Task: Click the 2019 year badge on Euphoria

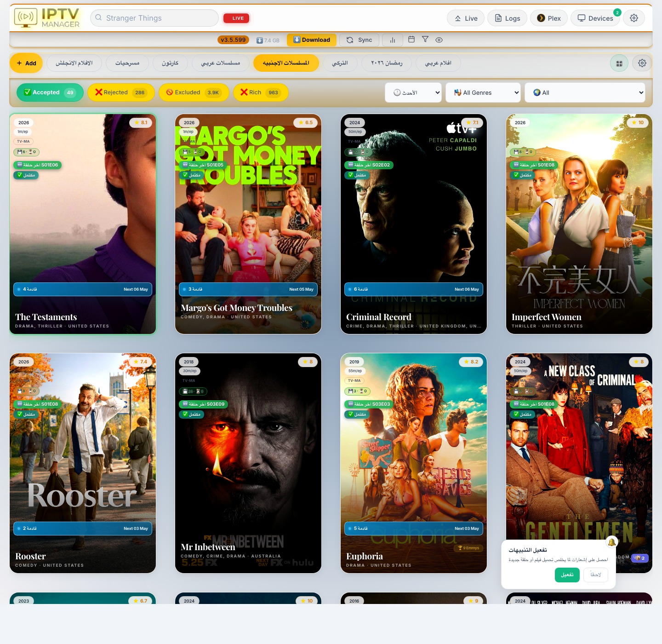Action: point(354,362)
